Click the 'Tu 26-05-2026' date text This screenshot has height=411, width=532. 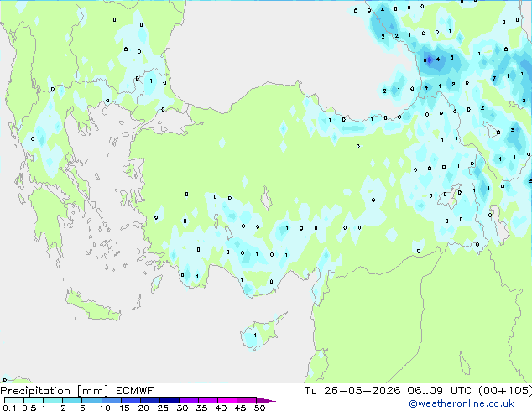352,391
